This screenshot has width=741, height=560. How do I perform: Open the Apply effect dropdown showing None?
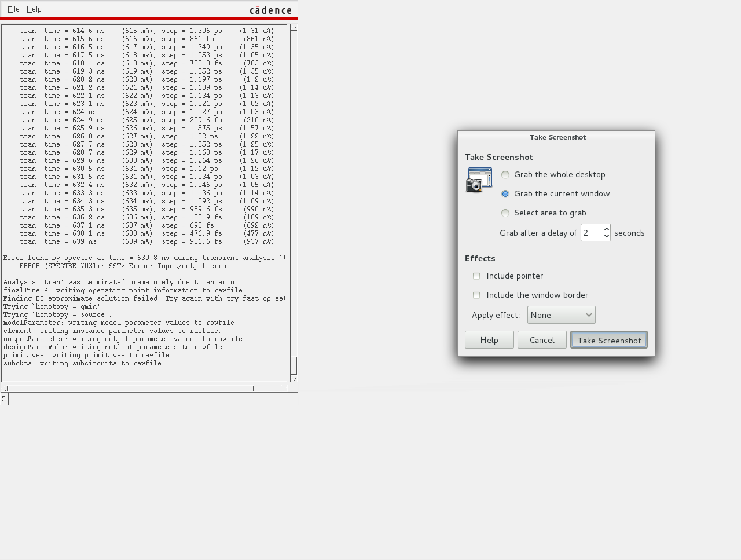[560, 314]
